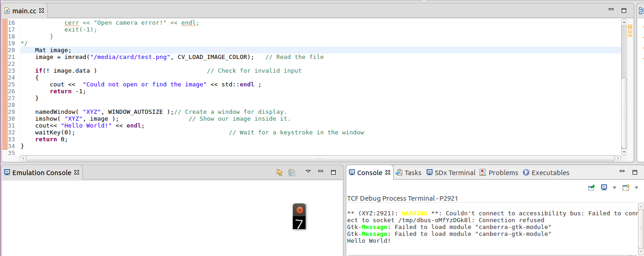Expand the Display Selected Console dropdown arrow

point(614,187)
